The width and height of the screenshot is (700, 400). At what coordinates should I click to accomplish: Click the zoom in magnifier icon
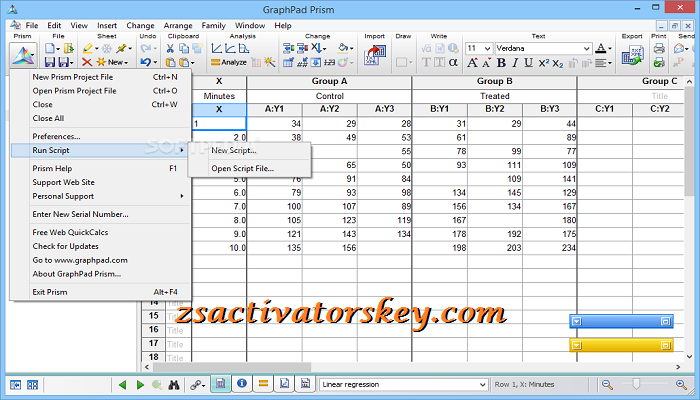click(681, 384)
